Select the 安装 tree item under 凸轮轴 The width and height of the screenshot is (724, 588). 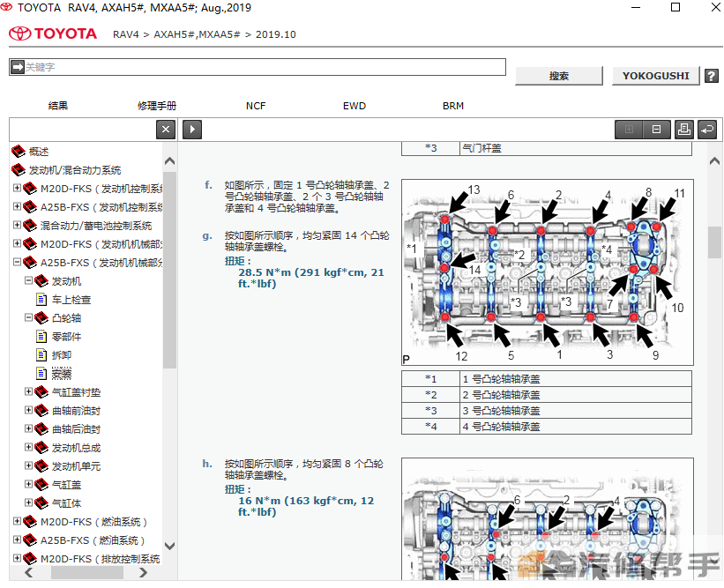point(62,374)
